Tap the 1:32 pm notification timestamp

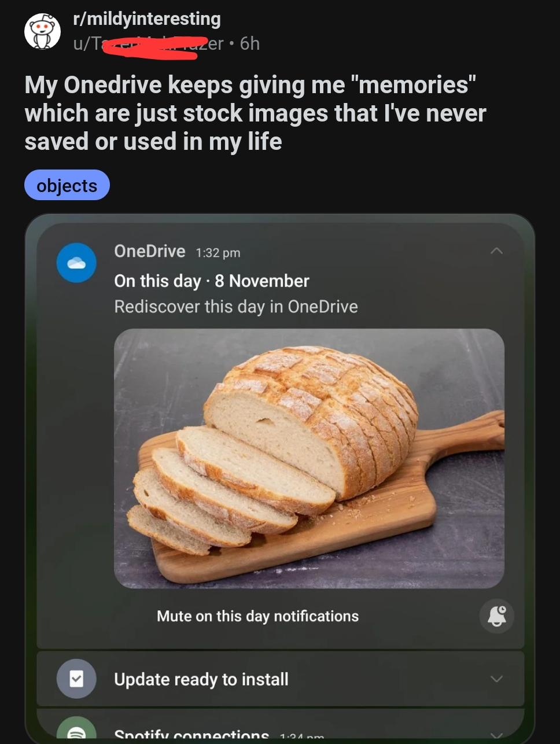click(218, 253)
